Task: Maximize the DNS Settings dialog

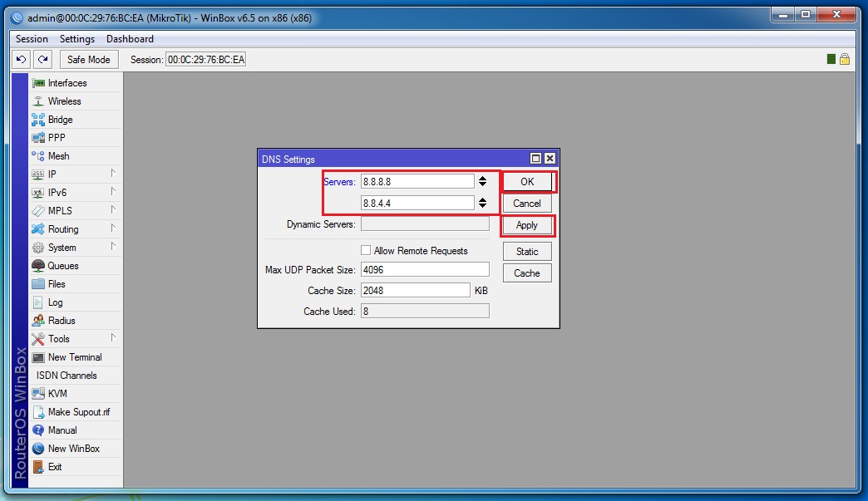Action: (x=535, y=159)
